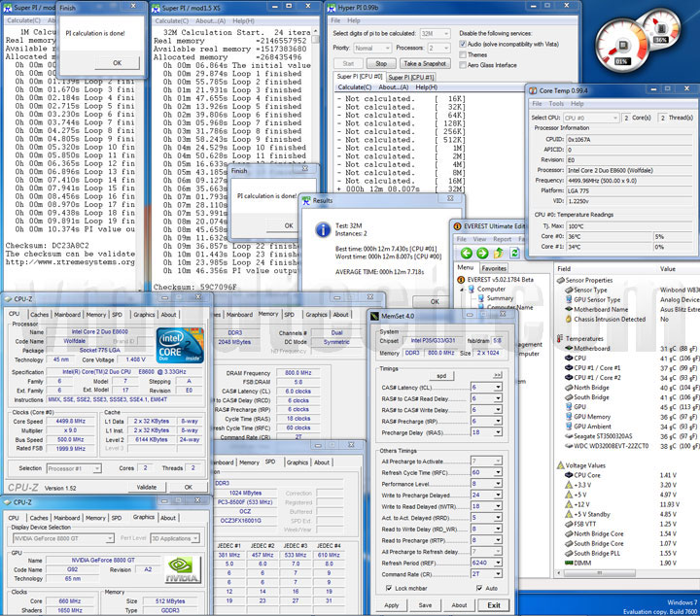Click the Save button in MemSet
This screenshot has height=616, width=700.
[x=425, y=605]
